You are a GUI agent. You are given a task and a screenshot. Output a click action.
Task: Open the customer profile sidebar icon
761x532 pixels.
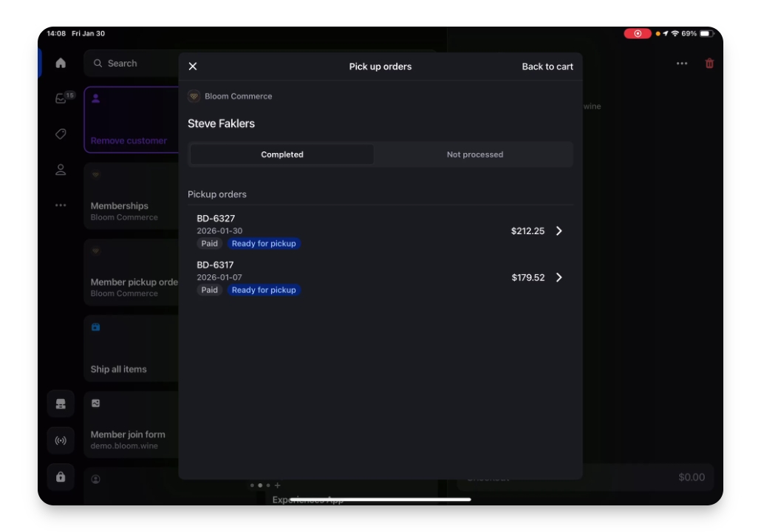(x=61, y=169)
